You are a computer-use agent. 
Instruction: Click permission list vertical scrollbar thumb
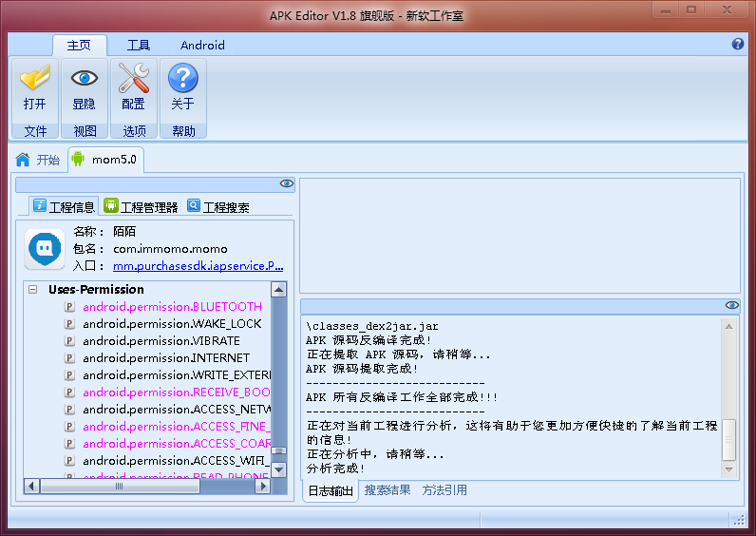278,450
